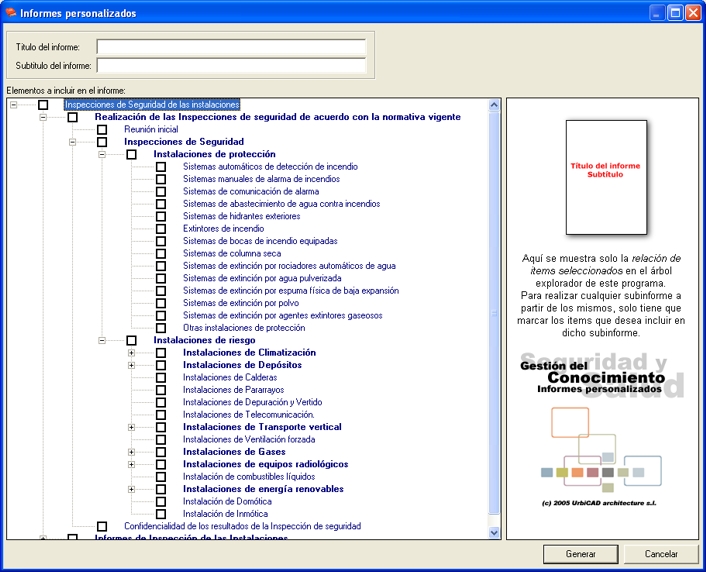Check 'Confidencialidad de los resultados' checkbox

point(102,526)
